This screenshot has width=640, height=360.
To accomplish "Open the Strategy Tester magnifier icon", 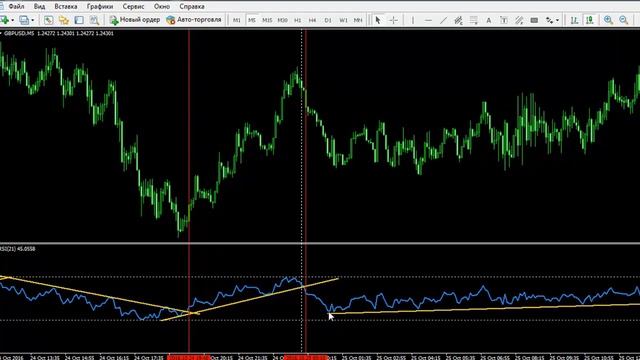I will [95, 20].
